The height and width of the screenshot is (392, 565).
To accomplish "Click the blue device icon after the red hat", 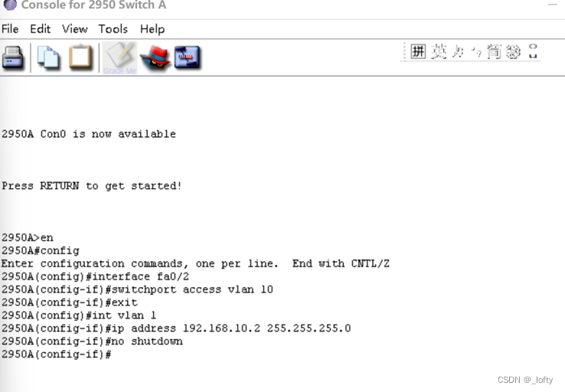I will click(188, 57).
